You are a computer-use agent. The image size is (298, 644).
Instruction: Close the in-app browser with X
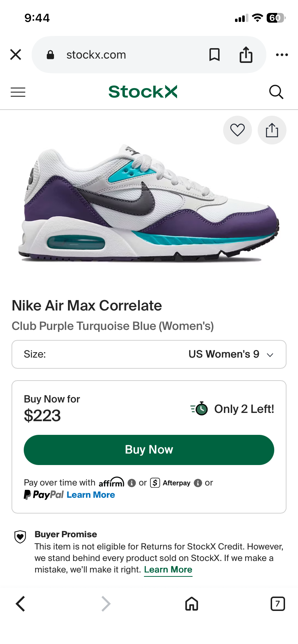pyautogui.click(x=16, y=55)
